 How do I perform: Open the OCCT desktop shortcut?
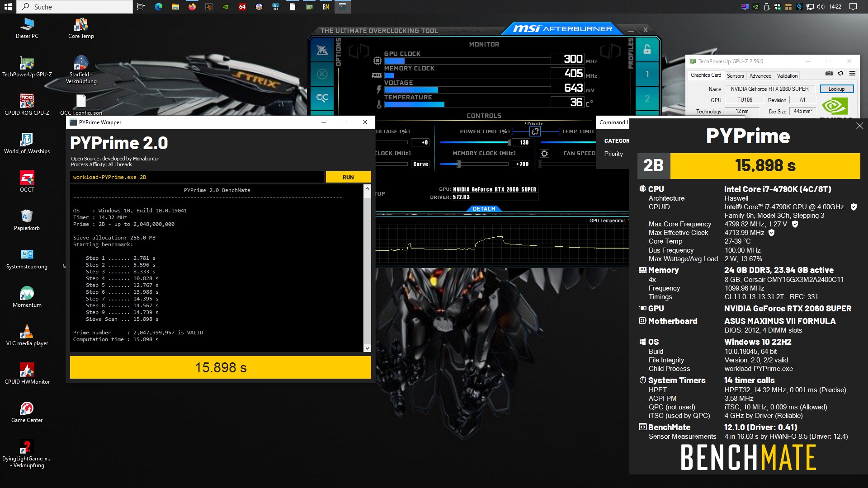tap(27, 182)
